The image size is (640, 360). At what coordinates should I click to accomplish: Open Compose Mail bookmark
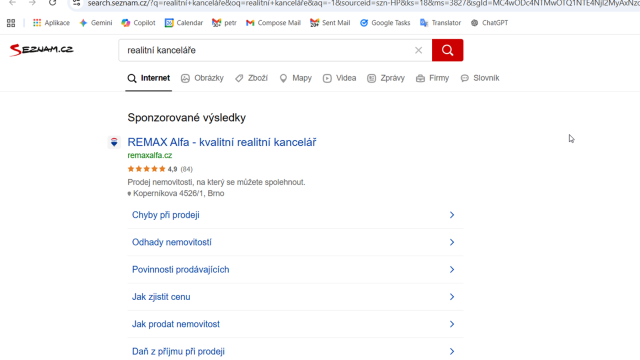[273, 23]
